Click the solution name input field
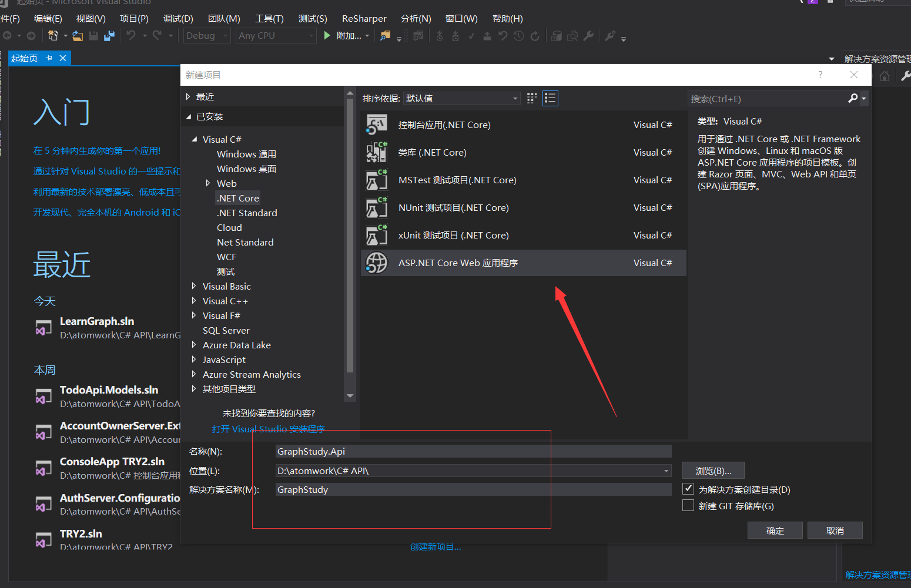 click(x=473, y=489)
